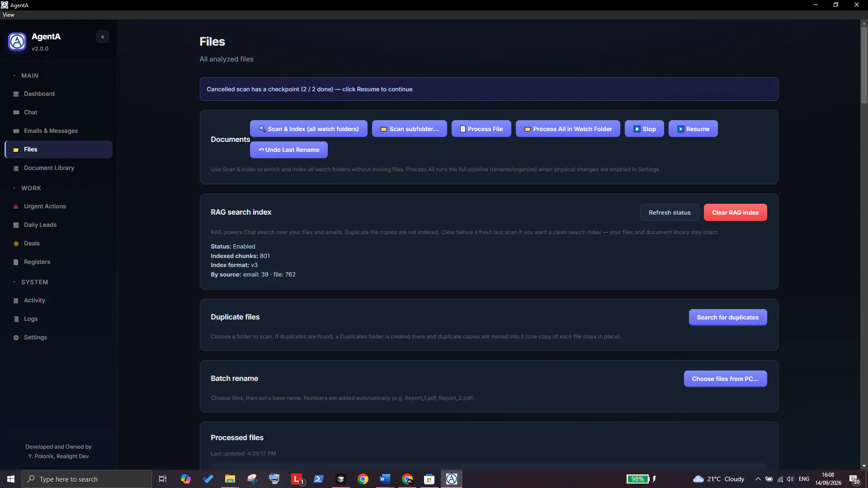Screen dimensions: 868x488
Task: Click the volume icon in system tray
Action: click(790, 479)
